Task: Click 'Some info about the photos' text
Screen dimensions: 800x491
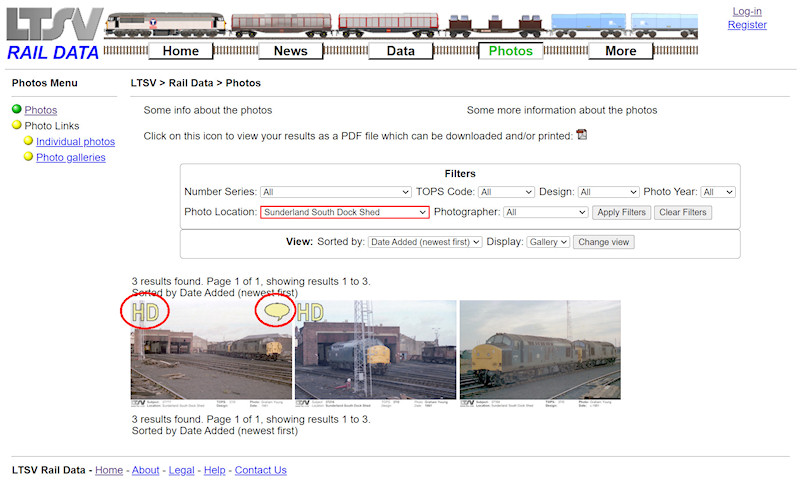Action: click(x=208, y=110)
